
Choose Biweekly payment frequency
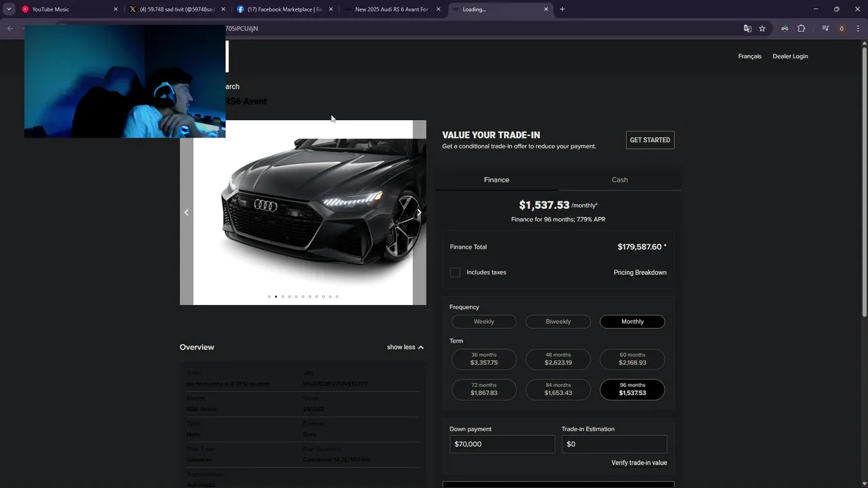coord(558,321)
